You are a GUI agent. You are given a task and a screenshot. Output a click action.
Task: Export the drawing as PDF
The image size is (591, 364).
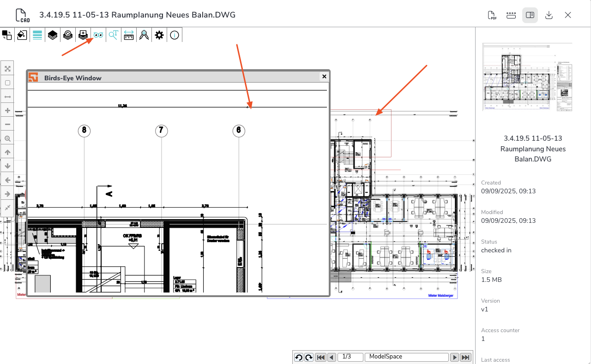[492, 15]
